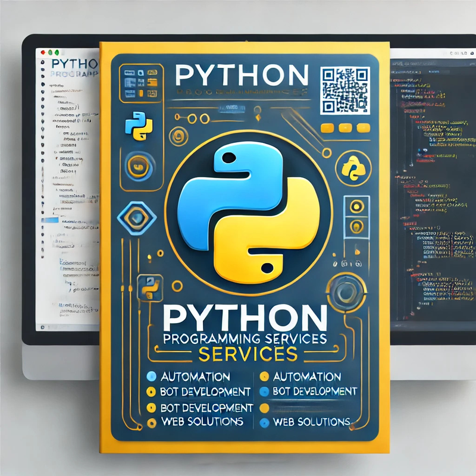Click the QR code on the poster
The width and height of the screenshot is (476, 476).
[x=345, y=89]
